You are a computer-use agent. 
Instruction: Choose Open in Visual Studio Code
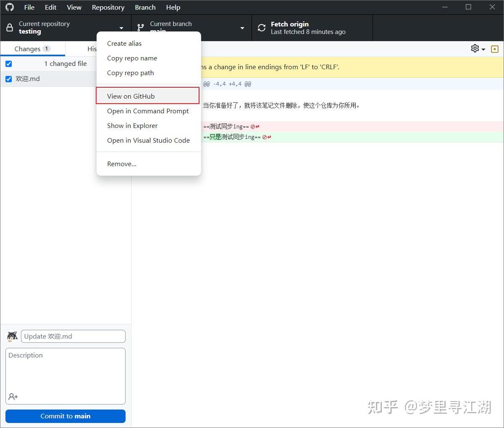click(148, 140)
